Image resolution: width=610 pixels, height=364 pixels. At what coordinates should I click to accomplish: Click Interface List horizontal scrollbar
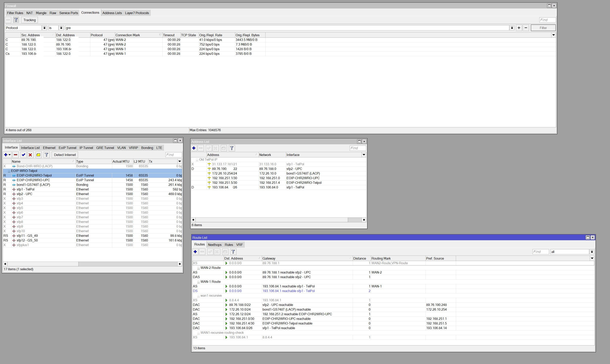[x=43, y=264]
